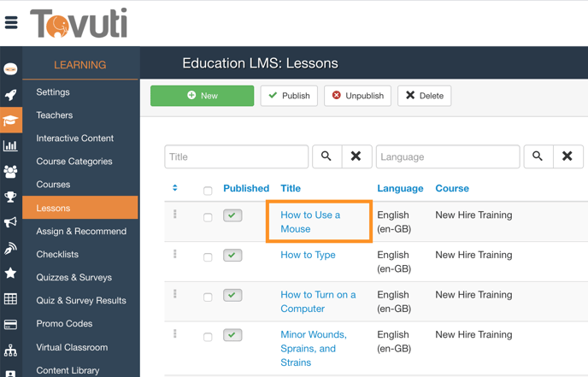This screenshot has height=377, width=588.
Task: Sort lessons by Language column
Action: point(400,188)
